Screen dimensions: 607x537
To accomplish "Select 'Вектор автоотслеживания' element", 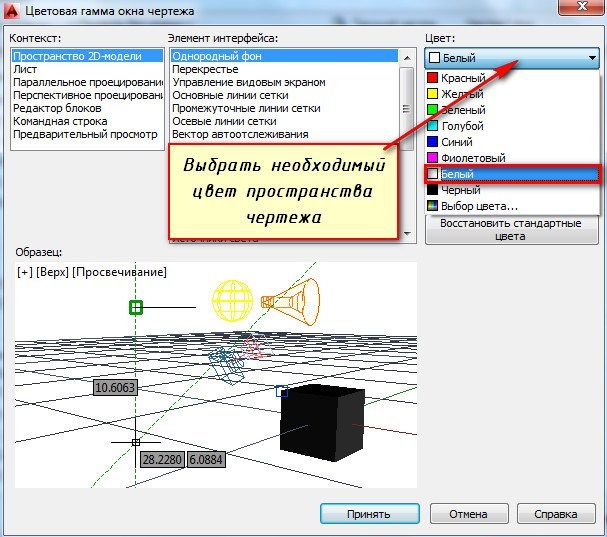I will [284, 134].
